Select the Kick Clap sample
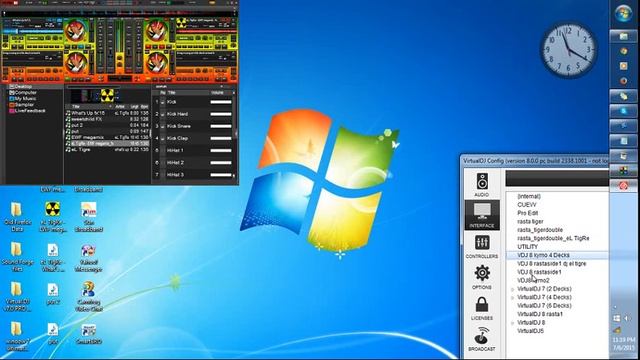The width and height of the screenshot is (640, 360). pos(177,138)
